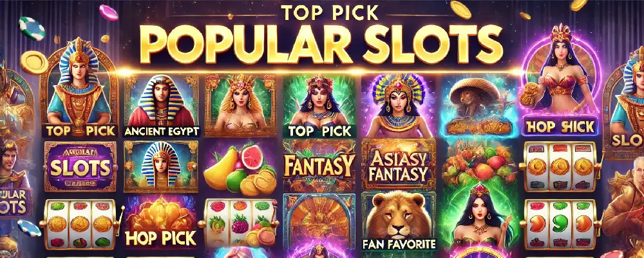Open the golden FANTASY slot tile
Screen dimensions: 644x258
coord(319,166)
